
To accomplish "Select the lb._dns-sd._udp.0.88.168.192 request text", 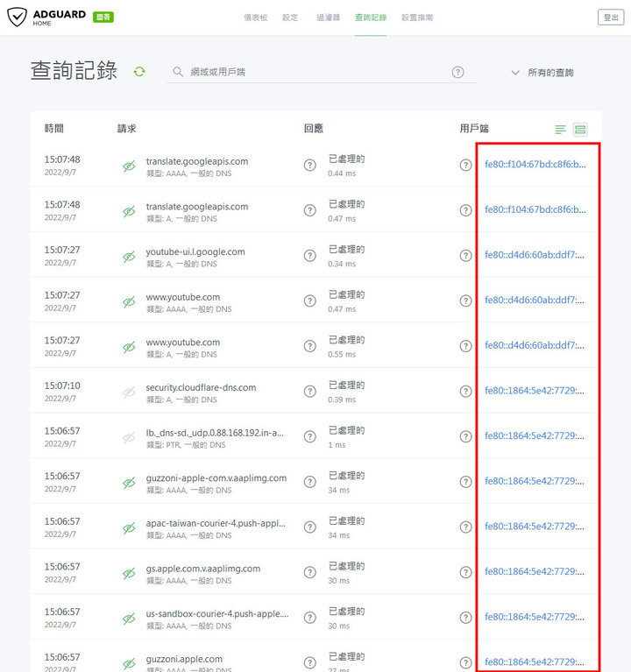I will (x=215, y=433).
